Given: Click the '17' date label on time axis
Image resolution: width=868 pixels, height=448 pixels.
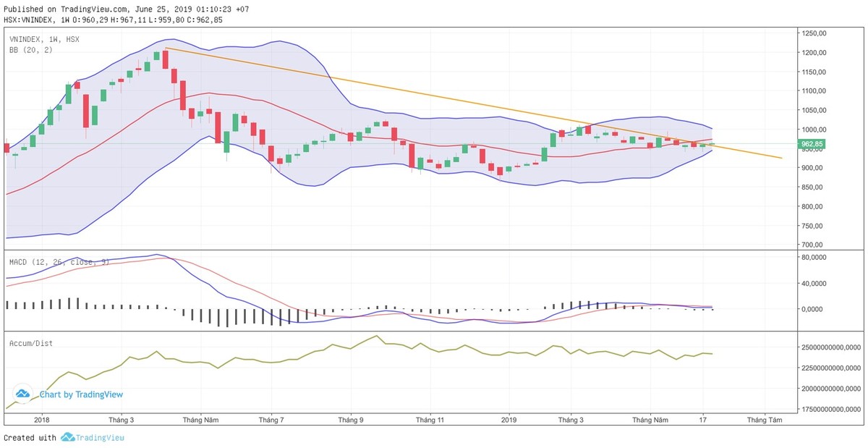Looking at the screenshot, I should tap(703, 419).
